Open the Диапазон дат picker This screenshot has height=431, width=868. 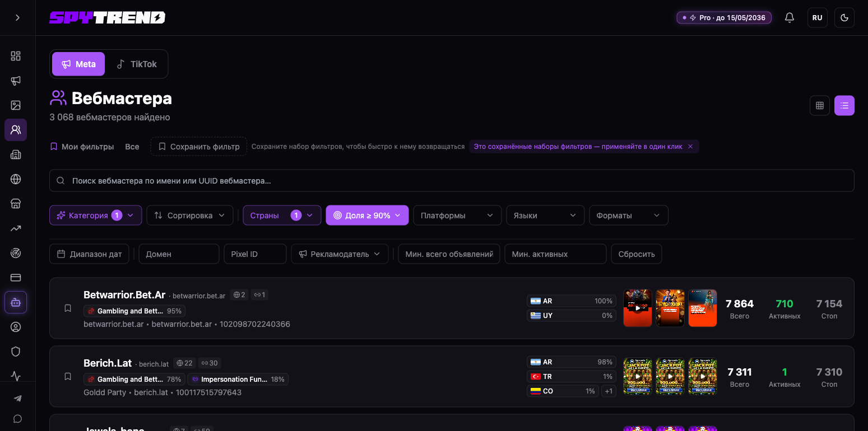[x=90, y=254]
